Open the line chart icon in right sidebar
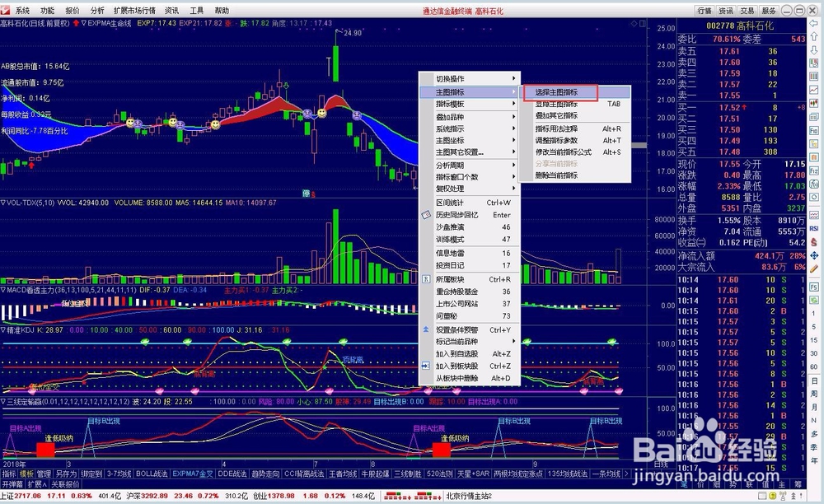The image size is (824, 504). pyautogui.click(x=814, y=90)
